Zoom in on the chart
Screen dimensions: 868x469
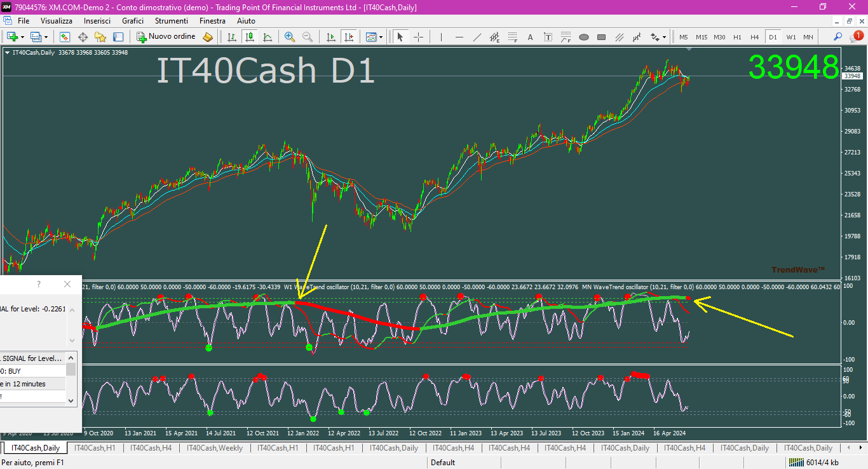[290, 37]
